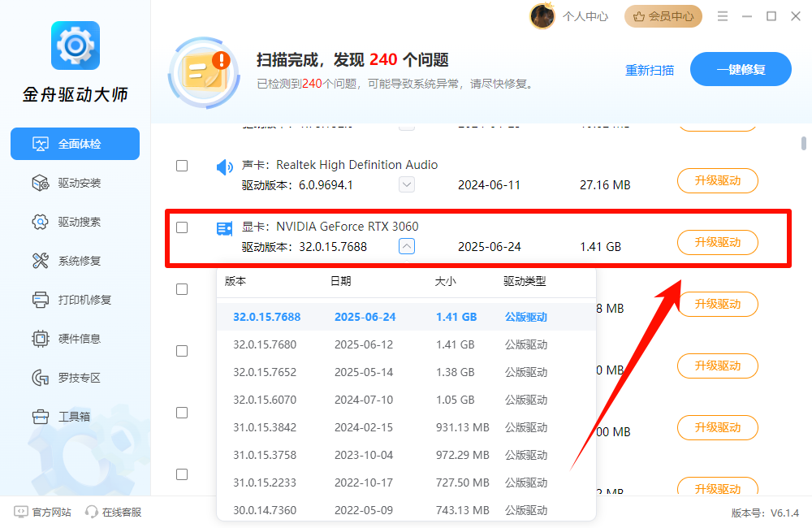Switch to 硬件信息 page
Screen dimensions: 812x528
[75, 339]
